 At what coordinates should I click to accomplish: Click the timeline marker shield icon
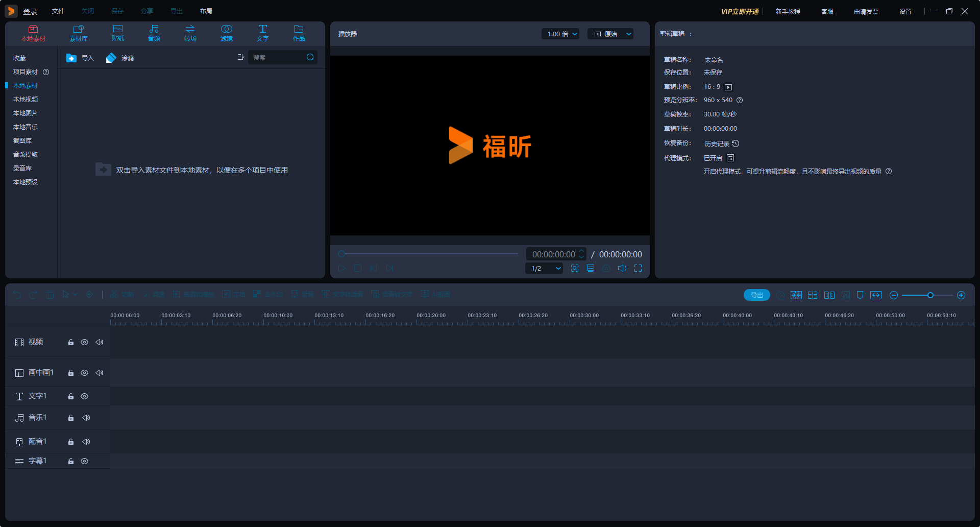coord(860,295)
